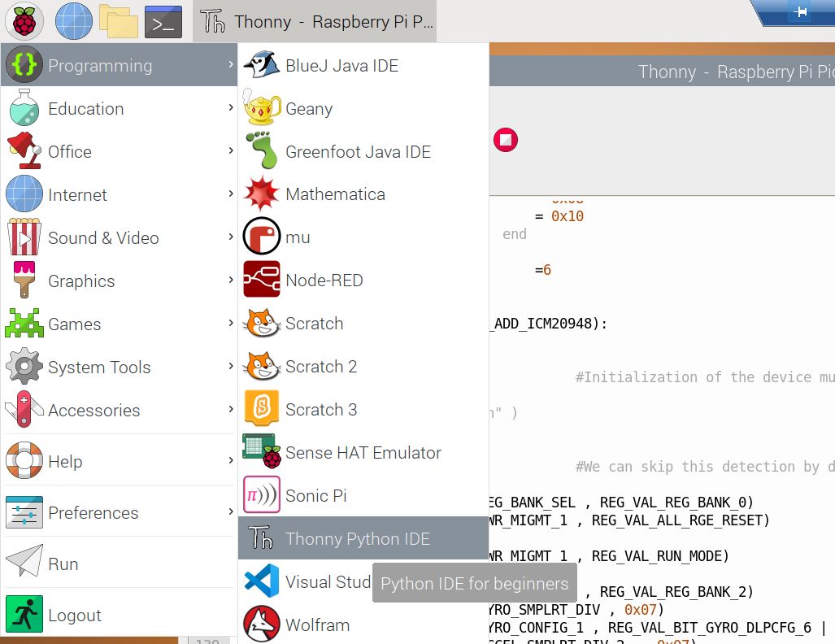This screenshot has width=835, height=644.
Task: Click the Games space invader icon
Action: pyautogui.click(x=24, y=324)
